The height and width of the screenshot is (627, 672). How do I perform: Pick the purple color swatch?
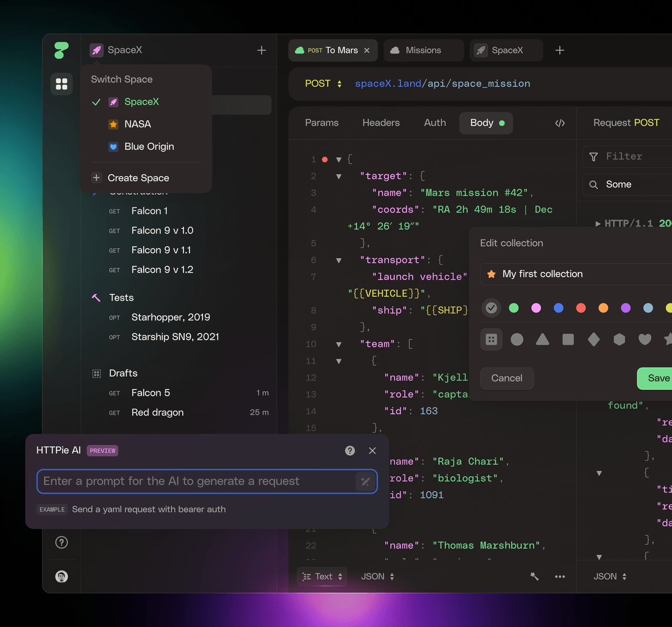point(626,308)
